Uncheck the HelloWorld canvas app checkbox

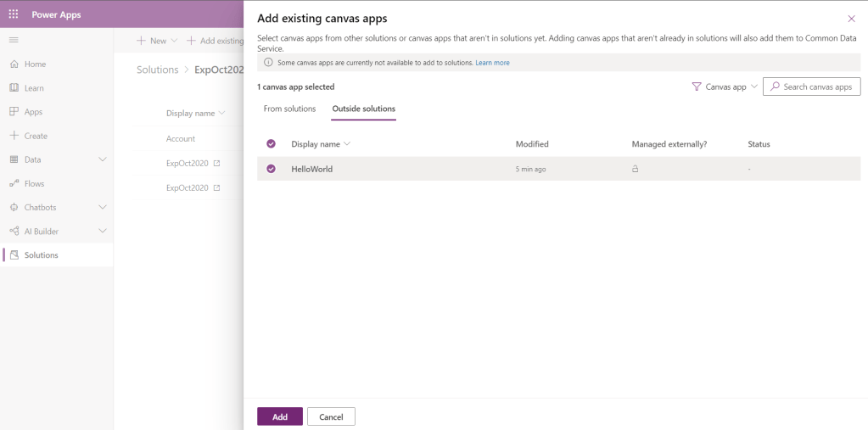[x=272, y=169]
